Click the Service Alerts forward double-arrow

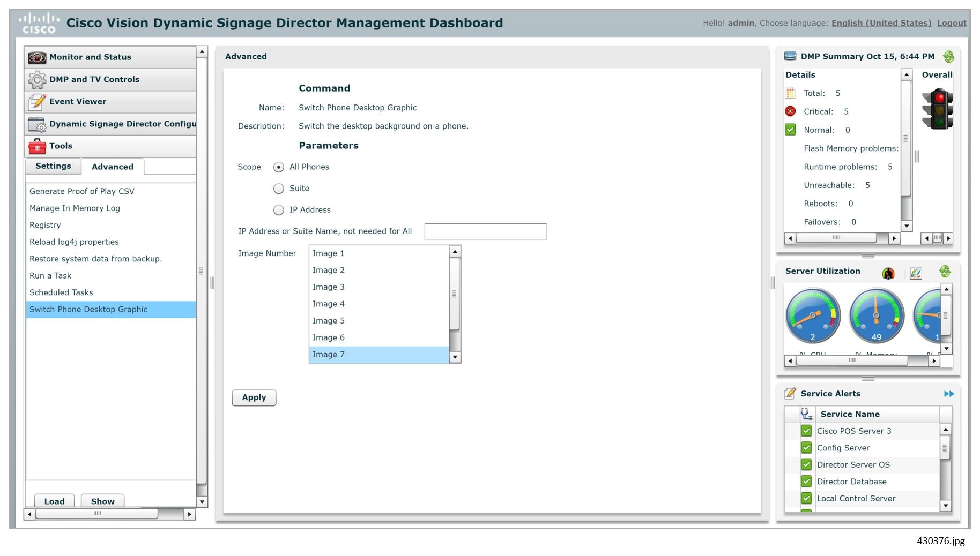pos(949,393)
